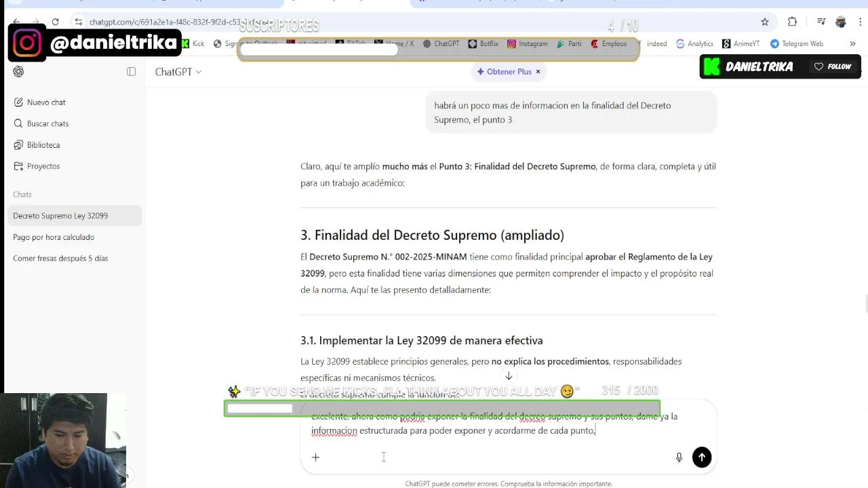Click the site info icon in address bar
Screen dimensions: 868x488
(79, 22)
